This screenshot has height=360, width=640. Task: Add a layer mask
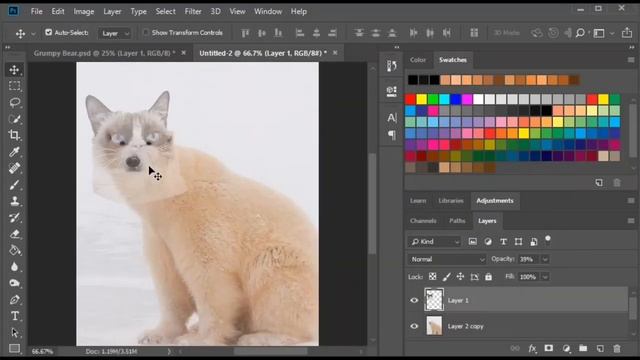pos(549,348)
